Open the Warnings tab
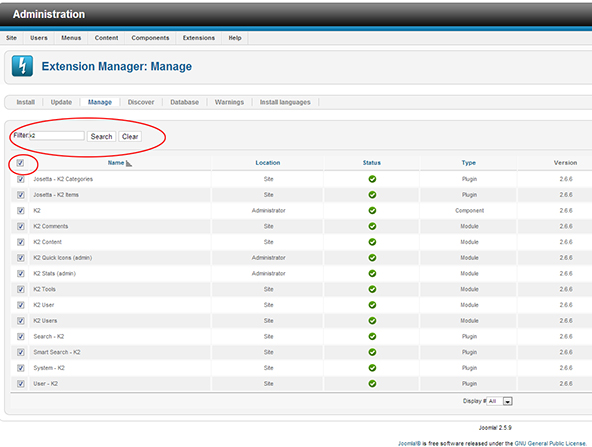592x447 pixels. tap(229, 102)
